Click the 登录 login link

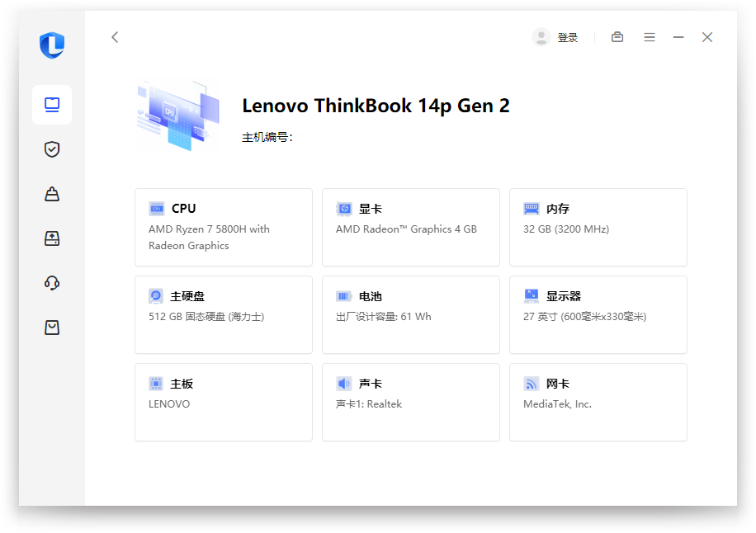click(x=568, y=38)
